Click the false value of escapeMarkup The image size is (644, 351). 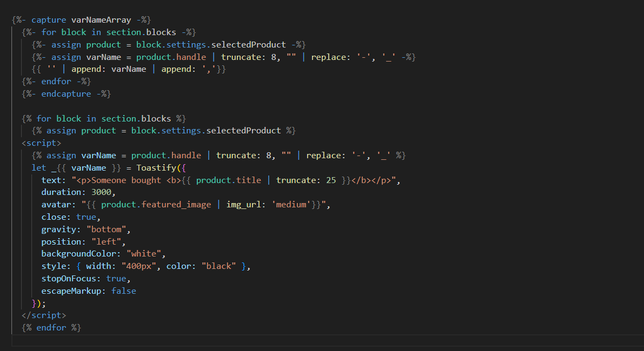tap(123, 291)
